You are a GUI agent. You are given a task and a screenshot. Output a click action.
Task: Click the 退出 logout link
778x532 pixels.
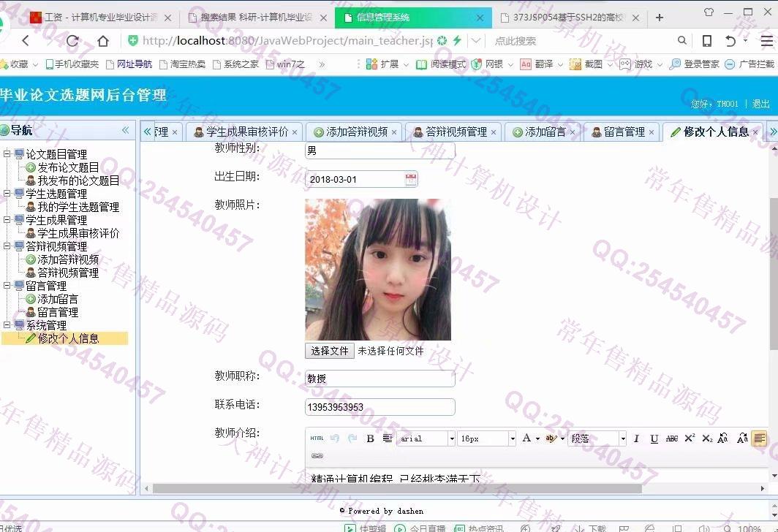[760, 104]
